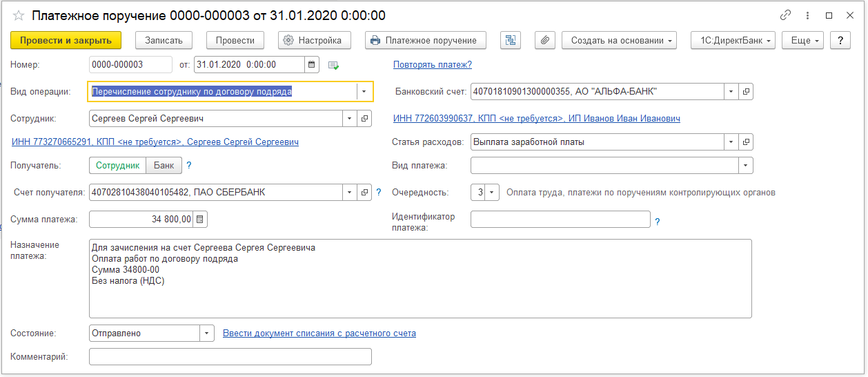
Task: Open calculator icon in Сумма платежа field
Action: [x=200, y=220]
